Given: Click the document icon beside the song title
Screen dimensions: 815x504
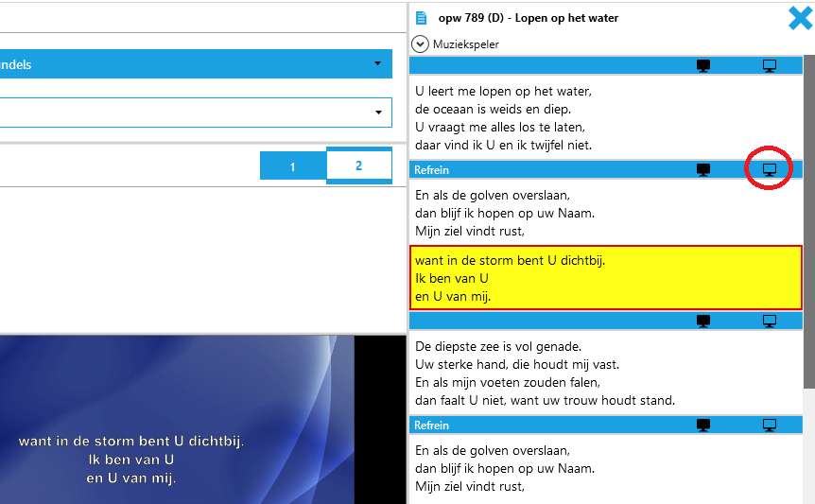Looking at the screenshot, I should click(422, 18).
